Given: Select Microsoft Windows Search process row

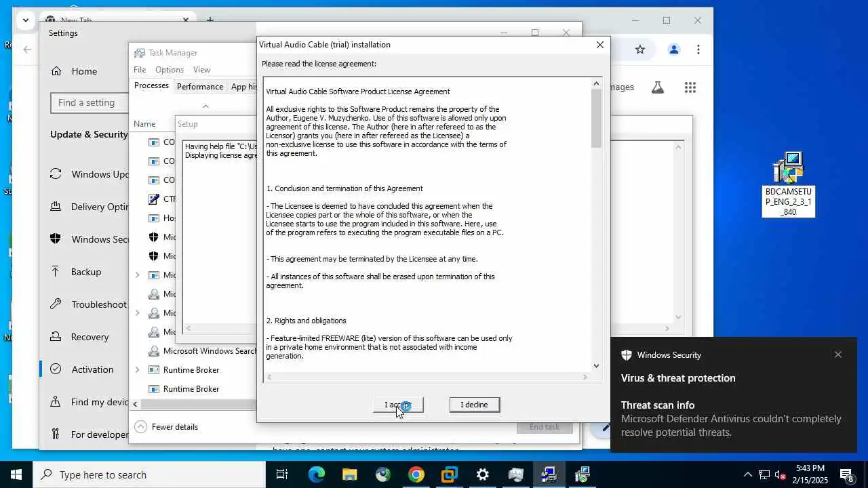Looking at the screenshot, I should pyautogui.click(x=194, y=351).
